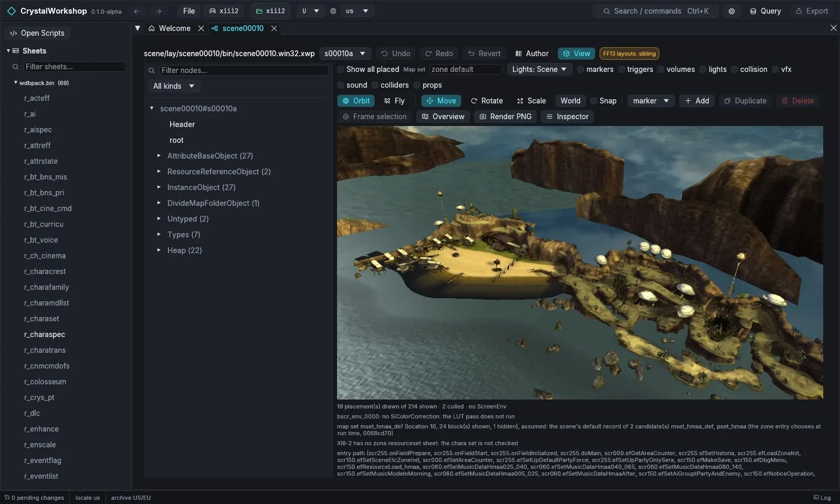This screenshot has height=504, width=840.
Task: Click the Open Scripts button
Action: pos(37,33)
